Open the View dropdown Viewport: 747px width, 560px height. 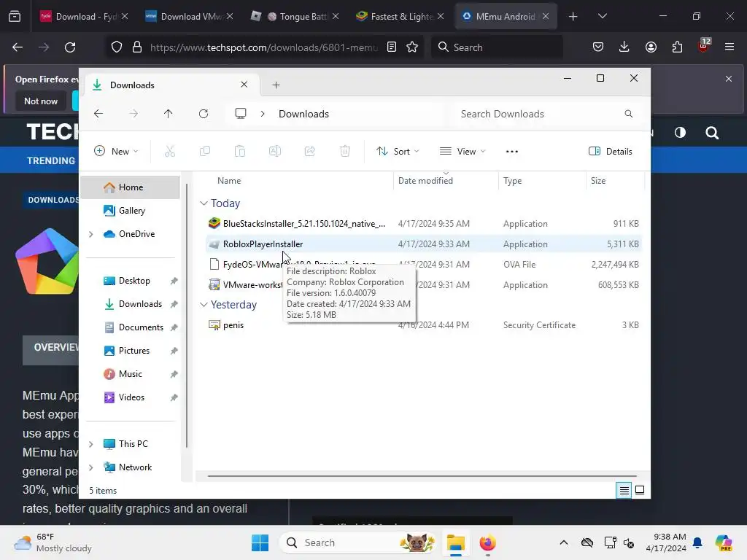click(x=462, y=152)
